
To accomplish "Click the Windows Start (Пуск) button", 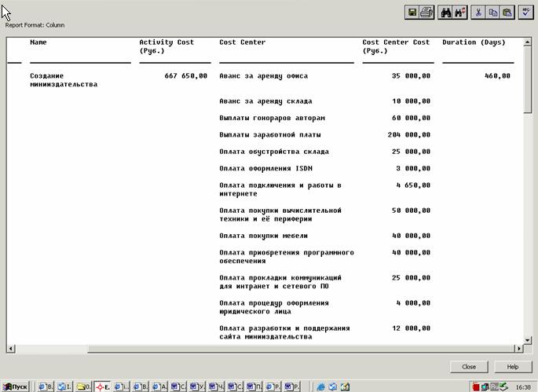I will (x=16, y=387).
